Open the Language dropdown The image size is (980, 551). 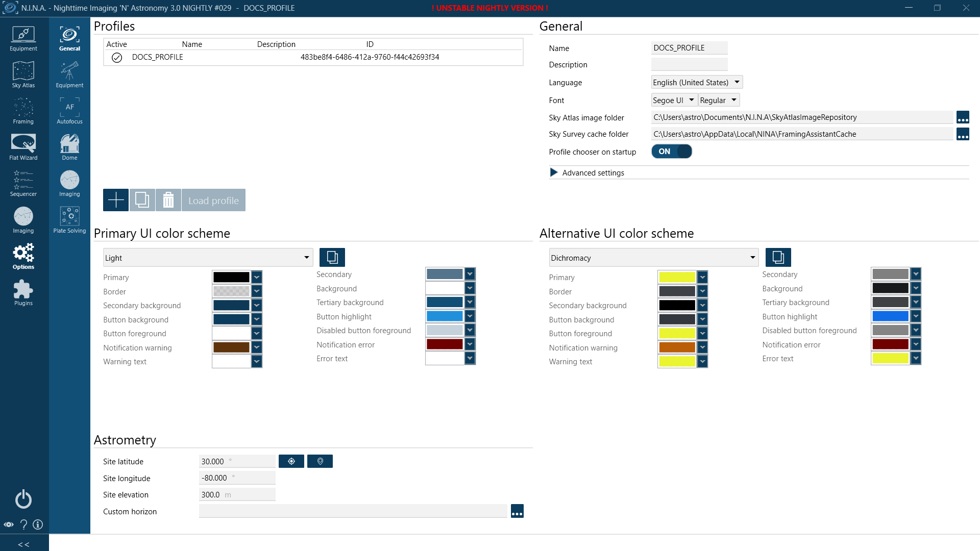tap(697, 82)
